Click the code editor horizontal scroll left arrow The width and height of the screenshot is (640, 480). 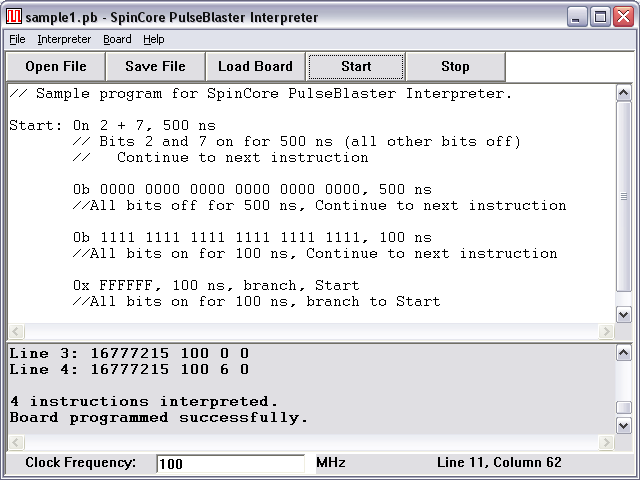point(16,331)
